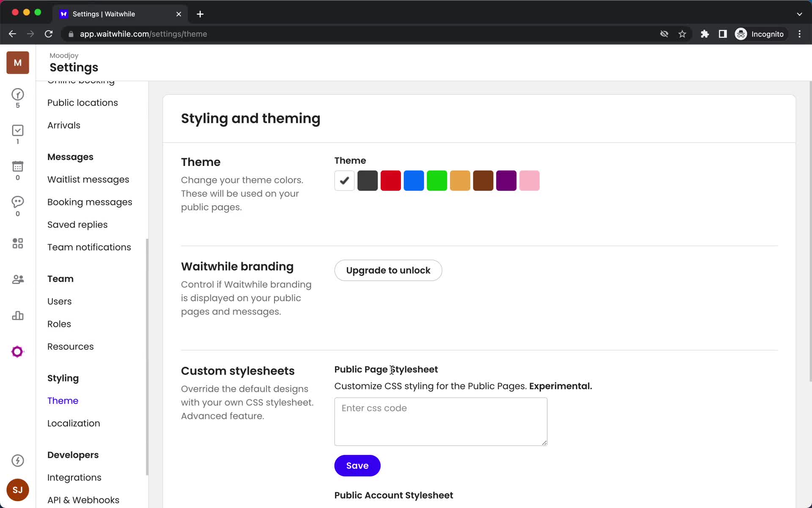Click the team users icon in sidebar

coord(17,279)
